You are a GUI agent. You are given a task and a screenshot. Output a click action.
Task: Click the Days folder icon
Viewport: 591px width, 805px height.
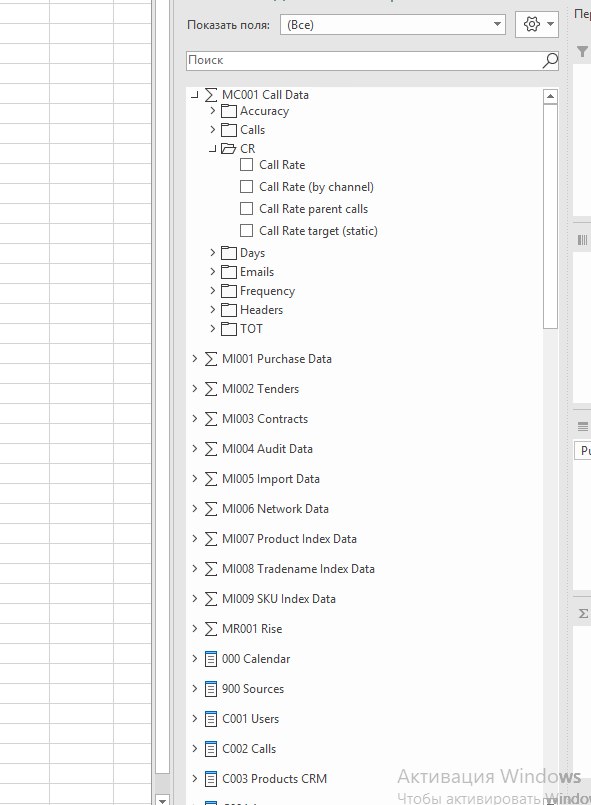pos(228,253)
